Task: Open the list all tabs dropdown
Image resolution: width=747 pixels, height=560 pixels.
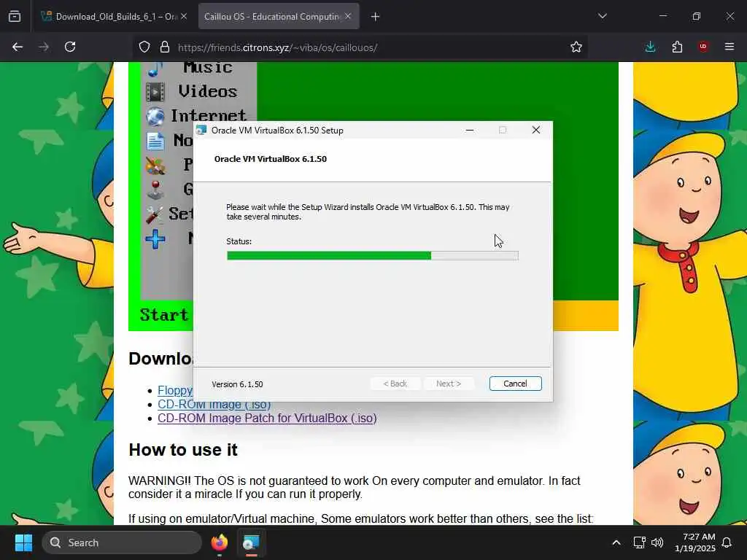Action: 602,16
